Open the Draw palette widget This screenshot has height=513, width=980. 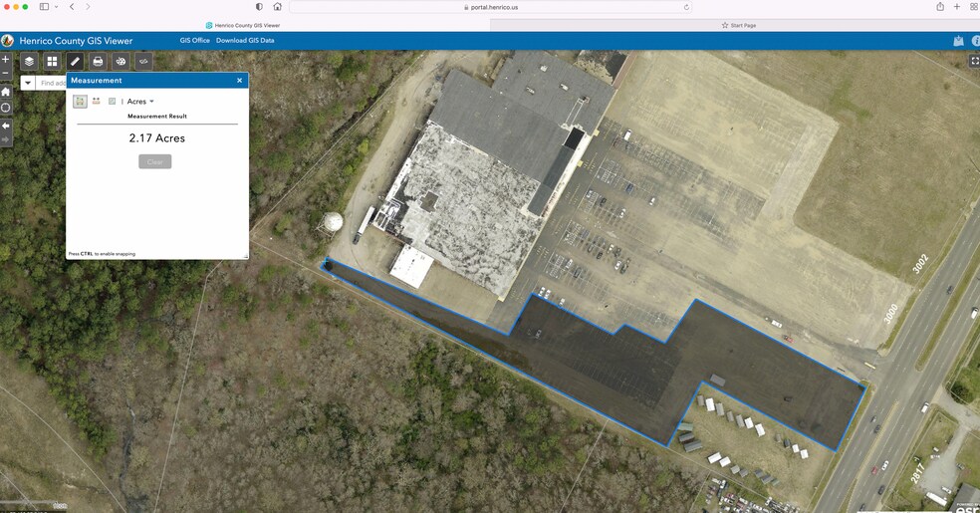point(121,62)
